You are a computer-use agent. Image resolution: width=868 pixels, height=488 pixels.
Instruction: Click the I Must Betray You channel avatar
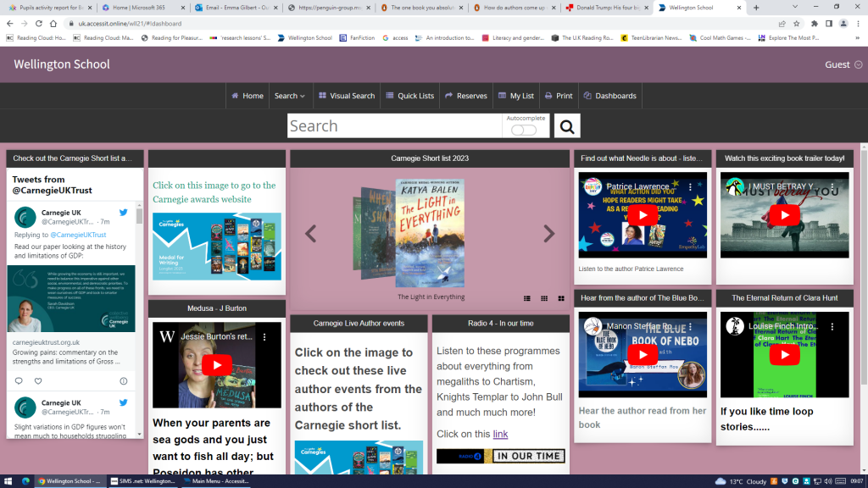point(735,186)
